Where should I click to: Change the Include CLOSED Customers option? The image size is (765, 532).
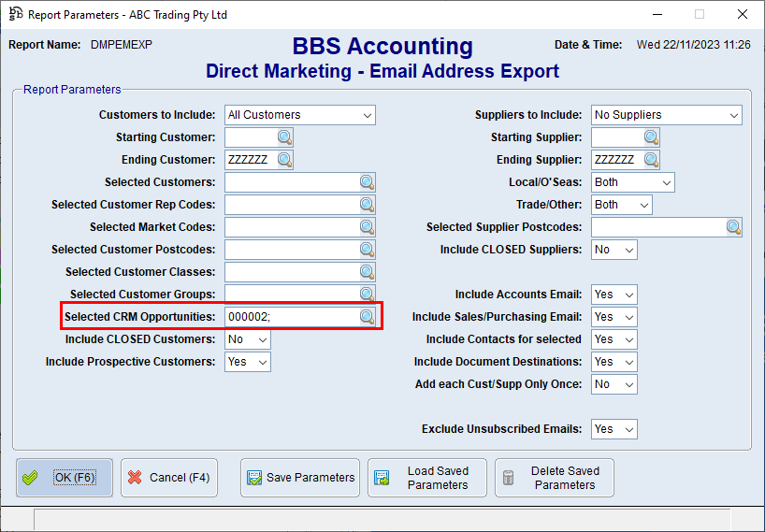[x=248, y=339]
